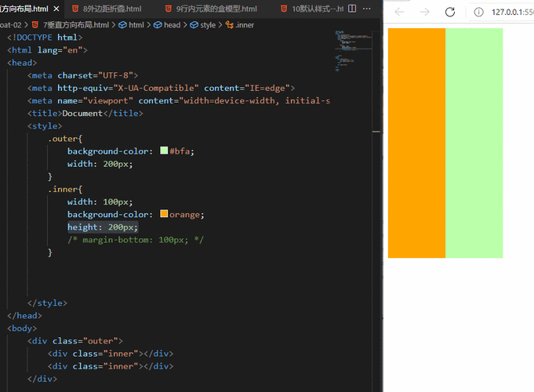Screen dimensions: 534x392
Task: Click the '<div class="outer">' line
Action: click(75, 341)
